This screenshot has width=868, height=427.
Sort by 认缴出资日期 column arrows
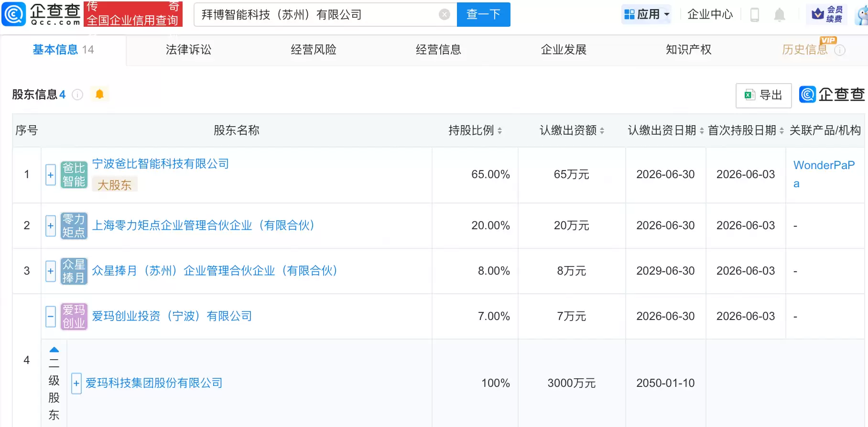[x=702, y=130]
